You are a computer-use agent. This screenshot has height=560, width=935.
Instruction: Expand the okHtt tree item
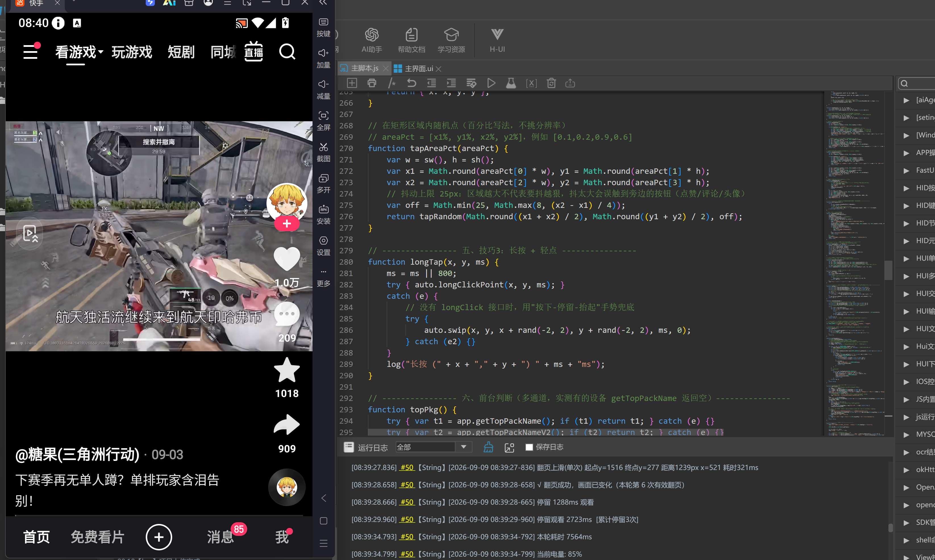click(906, 470)
